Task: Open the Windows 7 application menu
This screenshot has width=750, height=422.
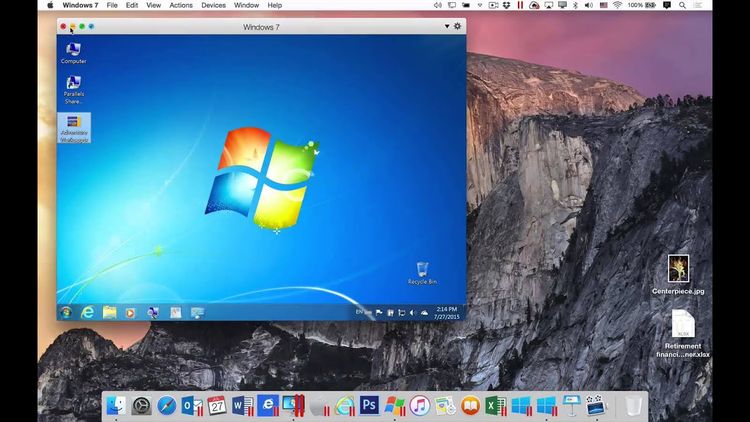Action: 80,5
